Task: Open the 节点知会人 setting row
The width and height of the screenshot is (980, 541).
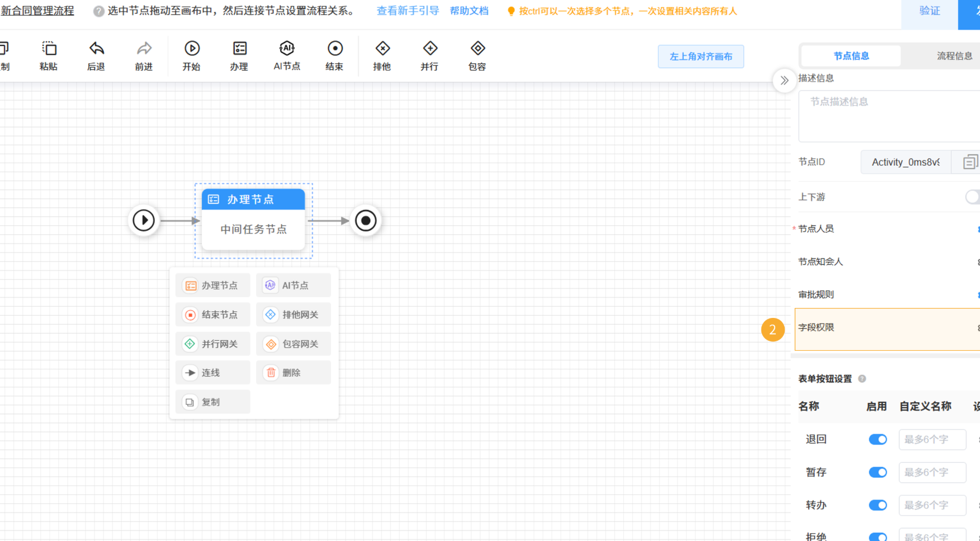Action: tap(889, 262)
